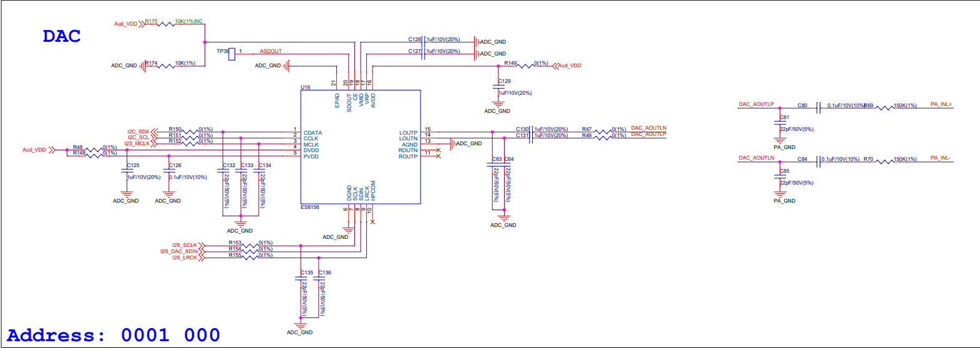
Task: Select the PA_INL- net label
Action: [941, 158]
